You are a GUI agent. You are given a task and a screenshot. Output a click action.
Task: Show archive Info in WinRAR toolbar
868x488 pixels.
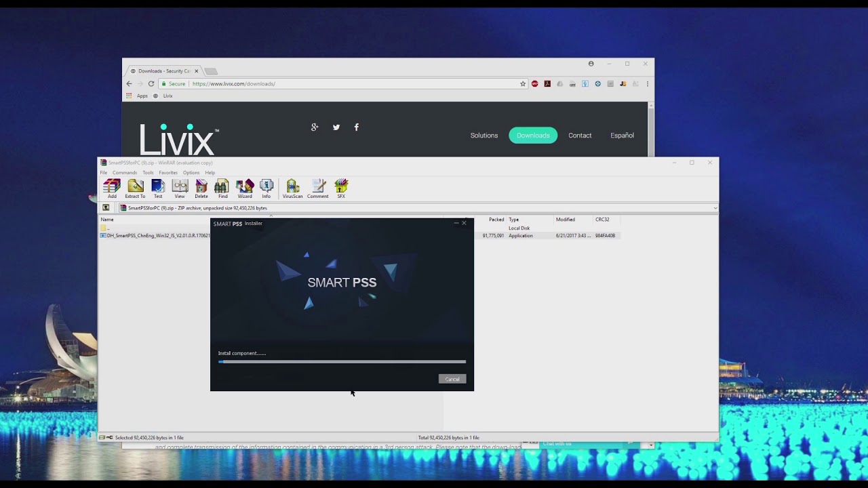(267, 188)
